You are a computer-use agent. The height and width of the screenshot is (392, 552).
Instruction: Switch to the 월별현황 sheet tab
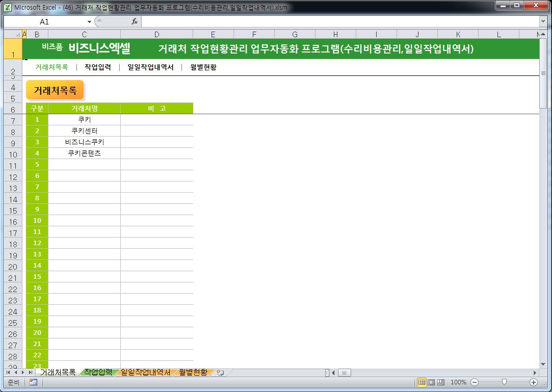point(193,372)
